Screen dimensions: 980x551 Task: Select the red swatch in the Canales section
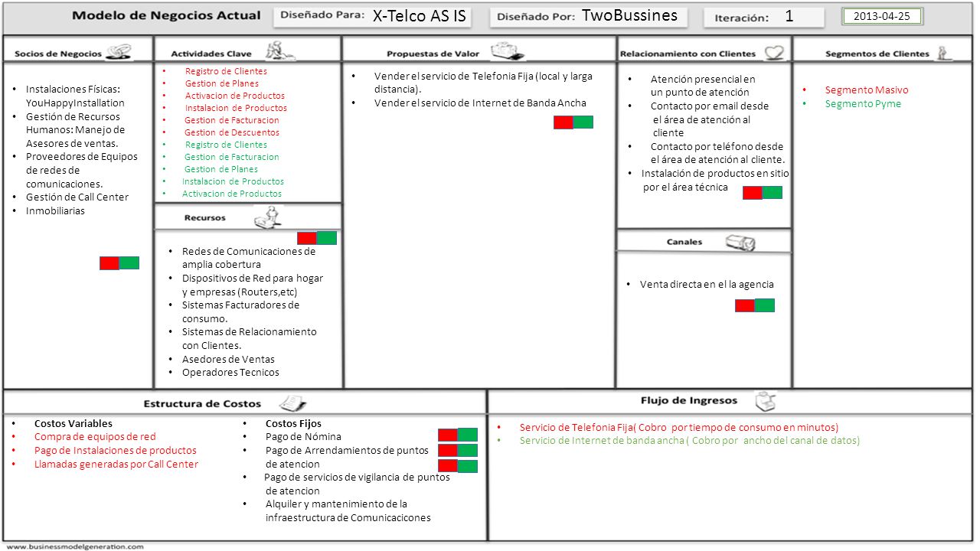pyautogui.click(x=745, y=305)
